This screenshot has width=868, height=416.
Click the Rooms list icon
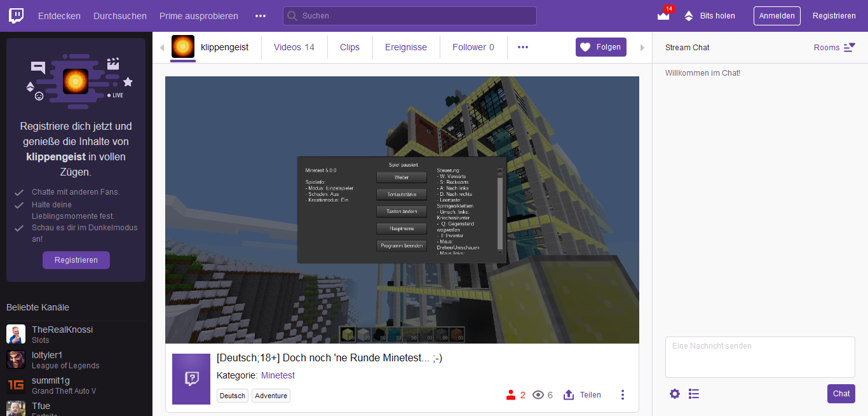pos(850,48)
